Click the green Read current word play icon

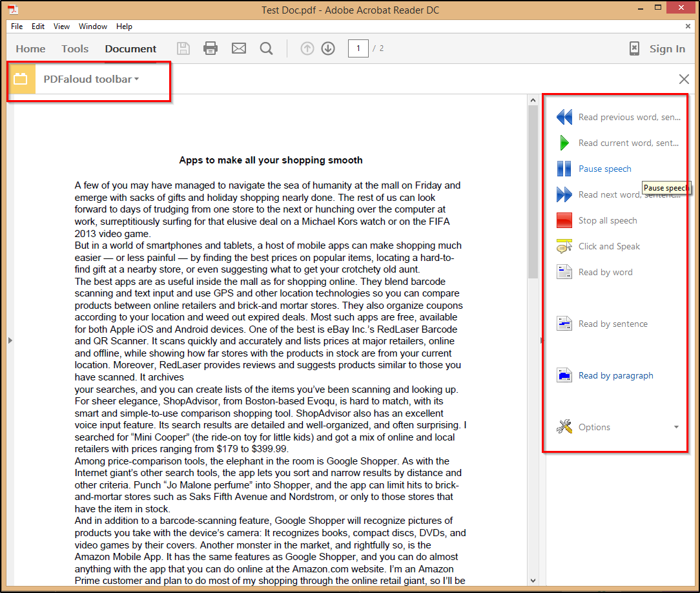click(564, 143)
